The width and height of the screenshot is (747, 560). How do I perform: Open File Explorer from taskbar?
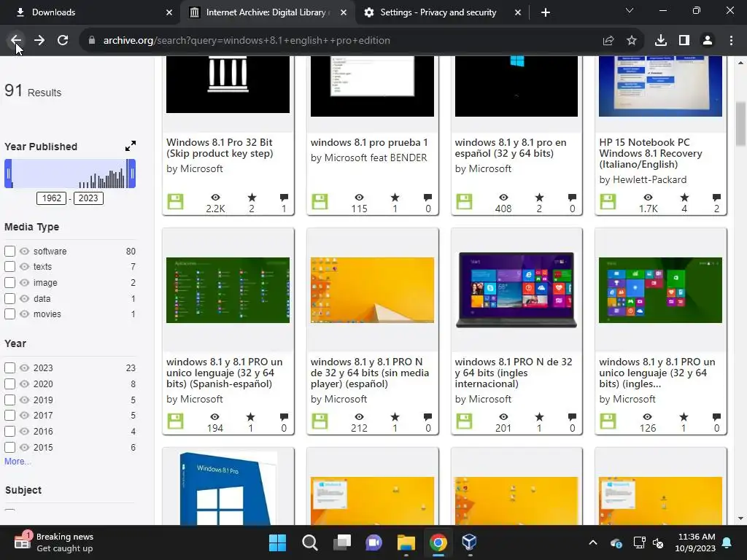(406, 542)
